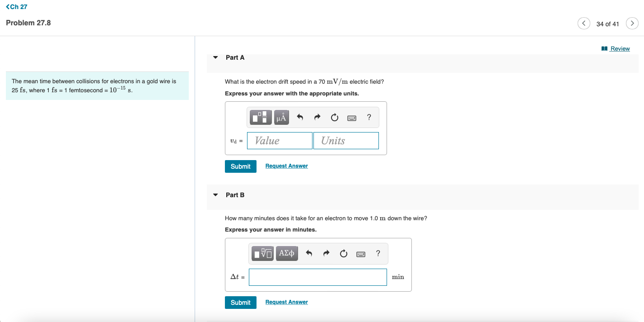Screen dimensions: 644x322
Task: Redo entry in Part B toolbar
Action: click(327, 254)
